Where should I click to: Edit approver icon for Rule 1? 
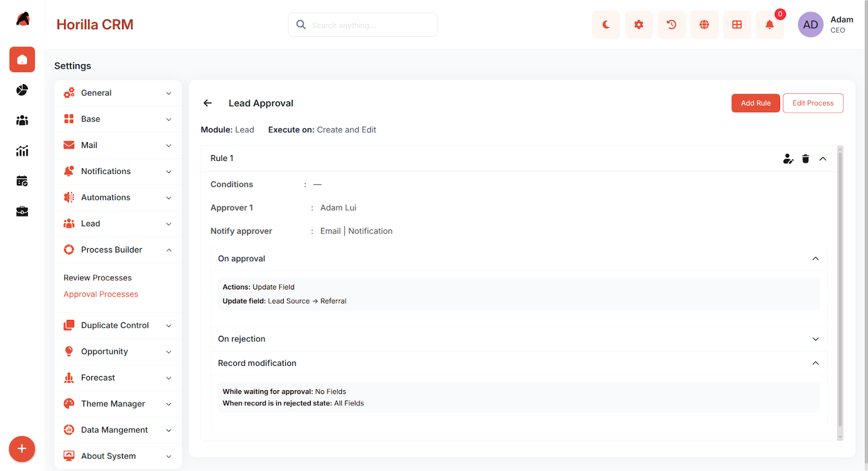pyautogui.click(x=788, y=159)
